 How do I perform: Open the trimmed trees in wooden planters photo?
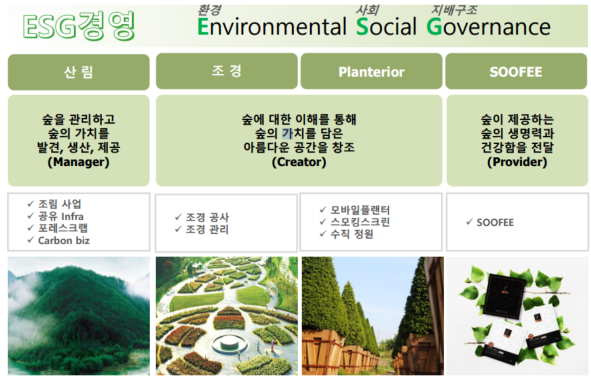tap(373, 316)
